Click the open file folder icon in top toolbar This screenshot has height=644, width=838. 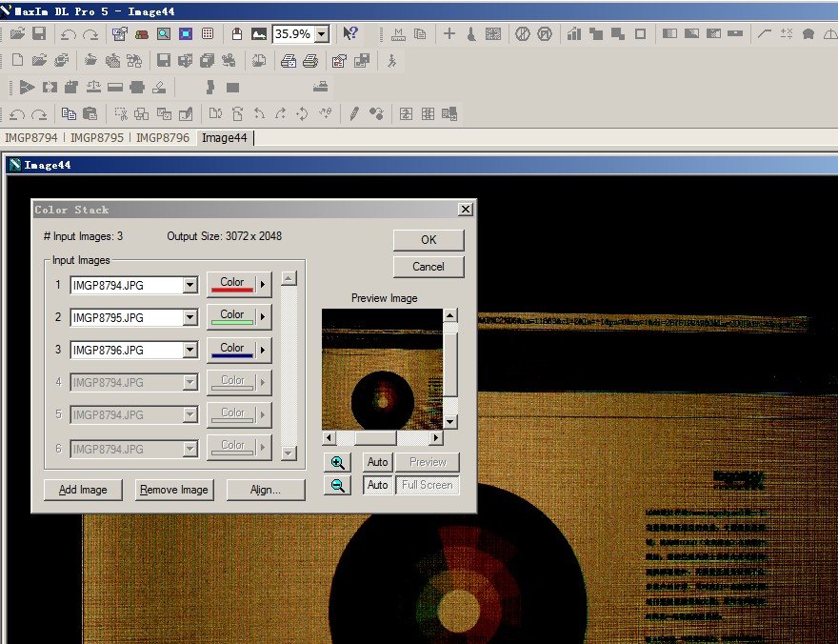pyautogui.click(x=18, y=33)
